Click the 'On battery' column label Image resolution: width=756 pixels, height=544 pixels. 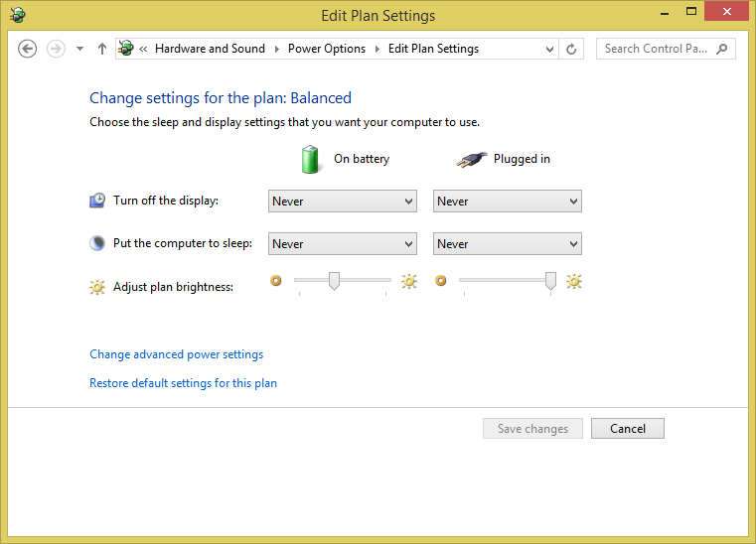362,159
